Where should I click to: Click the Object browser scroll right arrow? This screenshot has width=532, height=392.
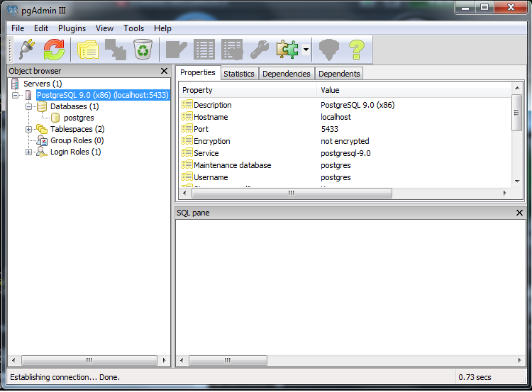tap(165, 360)
